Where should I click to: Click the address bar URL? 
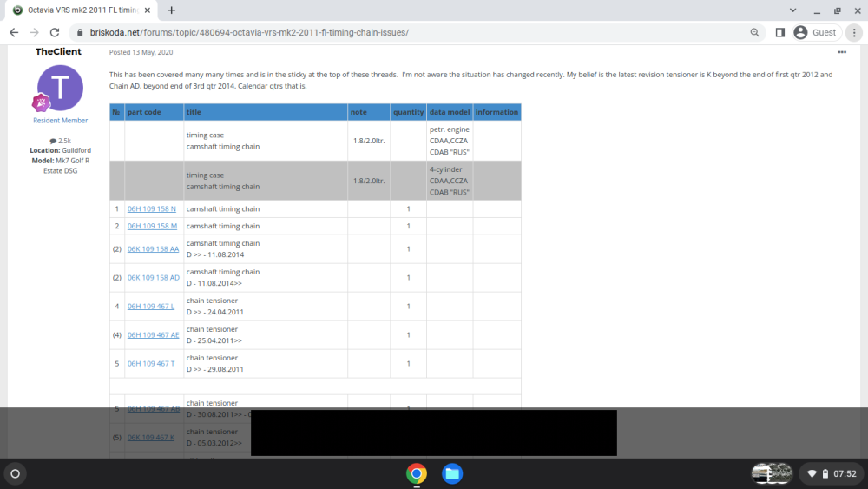(x=249, y=33)
